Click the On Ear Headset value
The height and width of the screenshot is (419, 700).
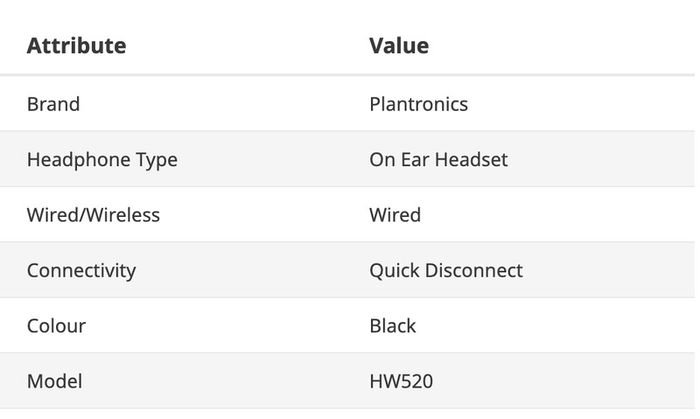(438, 160)
